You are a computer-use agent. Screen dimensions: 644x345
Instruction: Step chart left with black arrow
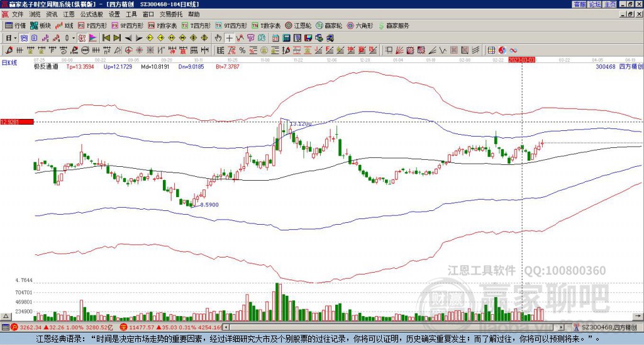click(128, 38)
